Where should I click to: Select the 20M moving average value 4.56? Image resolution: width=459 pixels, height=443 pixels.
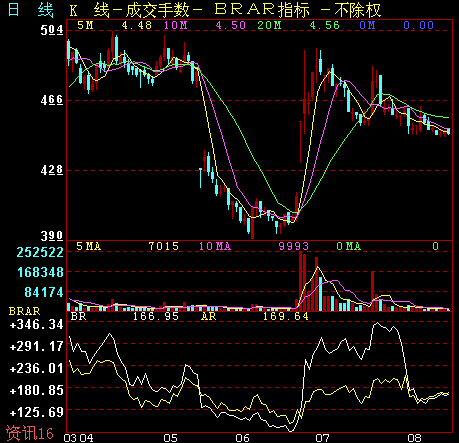(324, 25)
